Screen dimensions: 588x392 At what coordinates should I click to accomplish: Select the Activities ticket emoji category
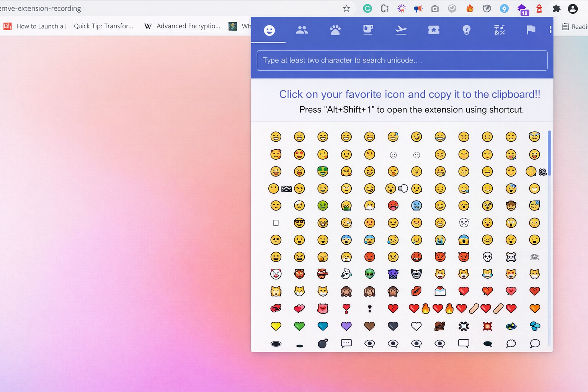coord(434,30)
